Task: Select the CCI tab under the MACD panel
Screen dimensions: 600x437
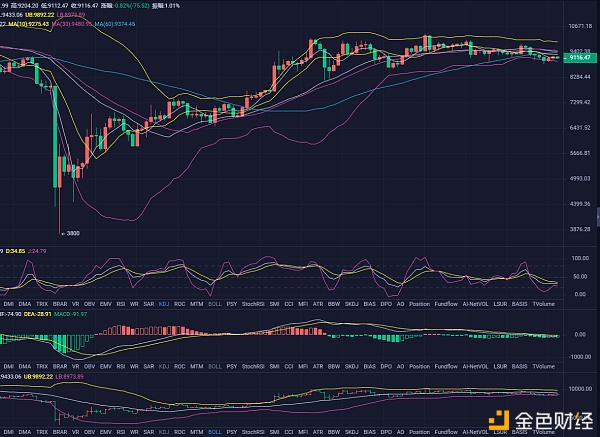Action: 289,366
